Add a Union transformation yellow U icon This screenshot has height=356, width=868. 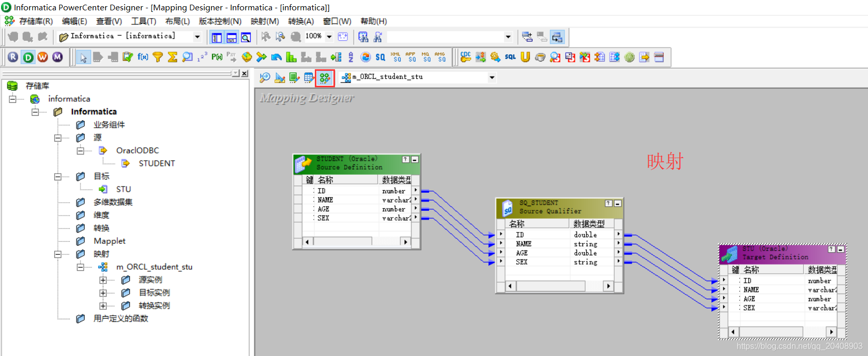pyautogui.click(x=525, y=57)
